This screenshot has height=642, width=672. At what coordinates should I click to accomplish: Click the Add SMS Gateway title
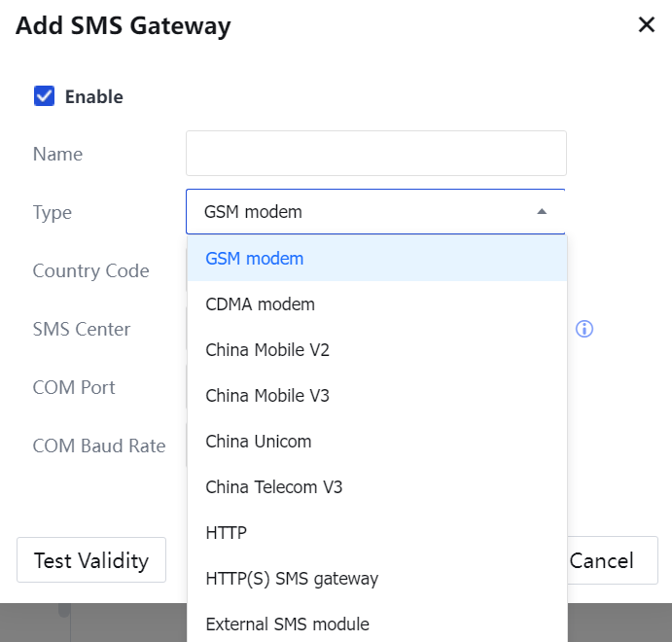[124, 25]
